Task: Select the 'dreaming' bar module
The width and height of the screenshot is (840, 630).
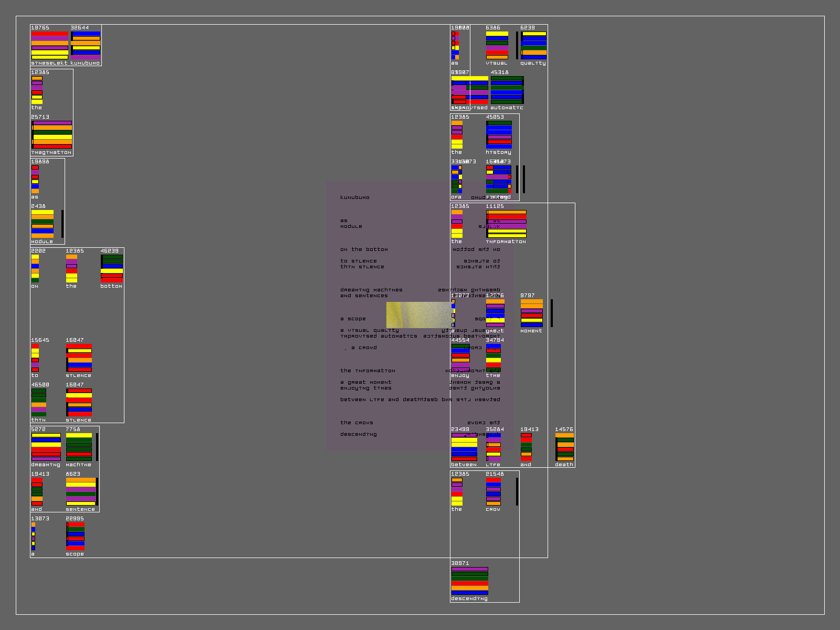Action: coord(46,447)
